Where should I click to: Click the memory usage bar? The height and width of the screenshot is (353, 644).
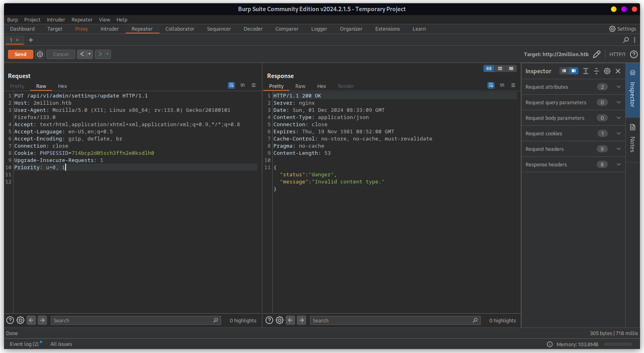coord(618,344)
